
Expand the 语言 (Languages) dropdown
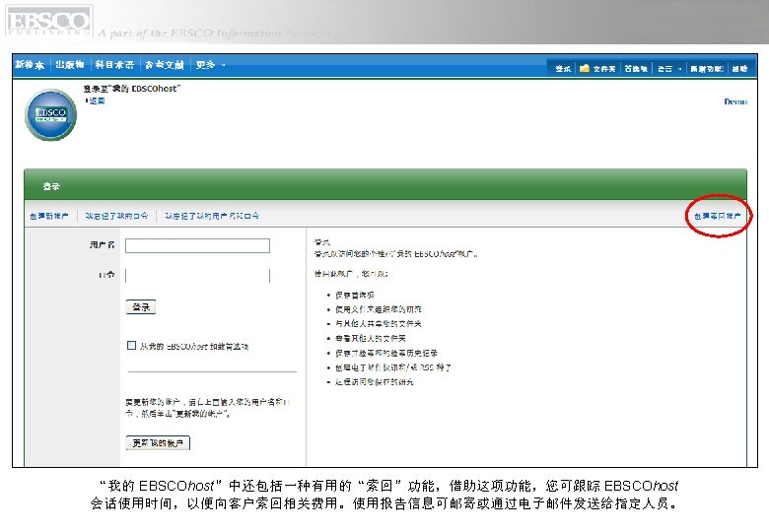coord(669,69)
